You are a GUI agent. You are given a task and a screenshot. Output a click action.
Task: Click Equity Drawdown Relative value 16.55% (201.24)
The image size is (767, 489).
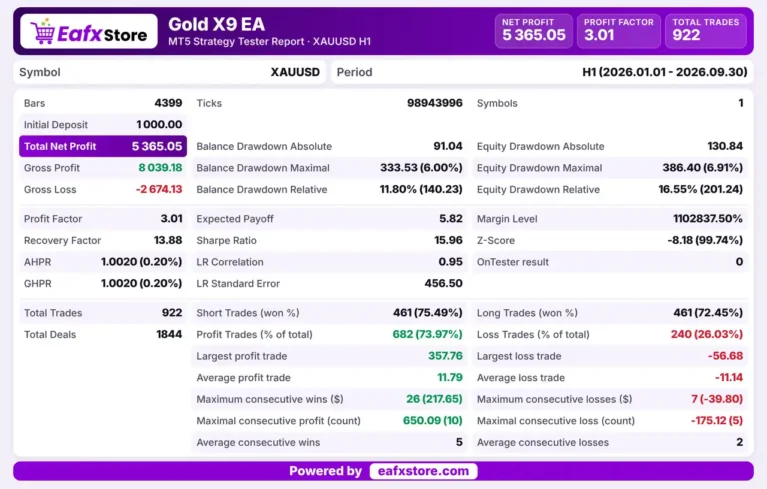[x=700, y=189]
